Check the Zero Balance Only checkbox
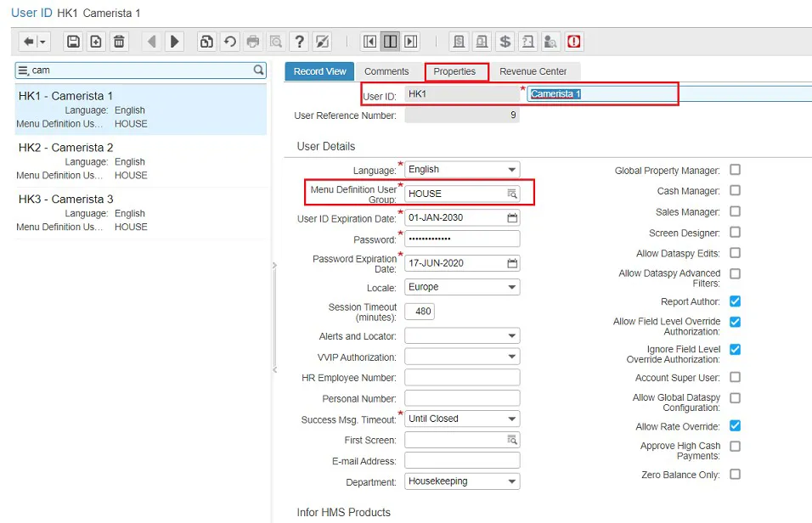 735,475
